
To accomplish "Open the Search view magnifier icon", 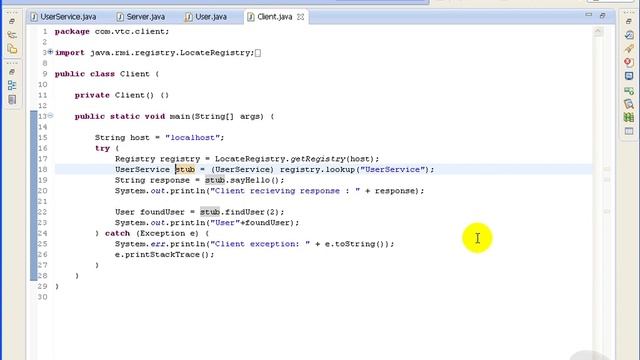I will tap(629, 104).
